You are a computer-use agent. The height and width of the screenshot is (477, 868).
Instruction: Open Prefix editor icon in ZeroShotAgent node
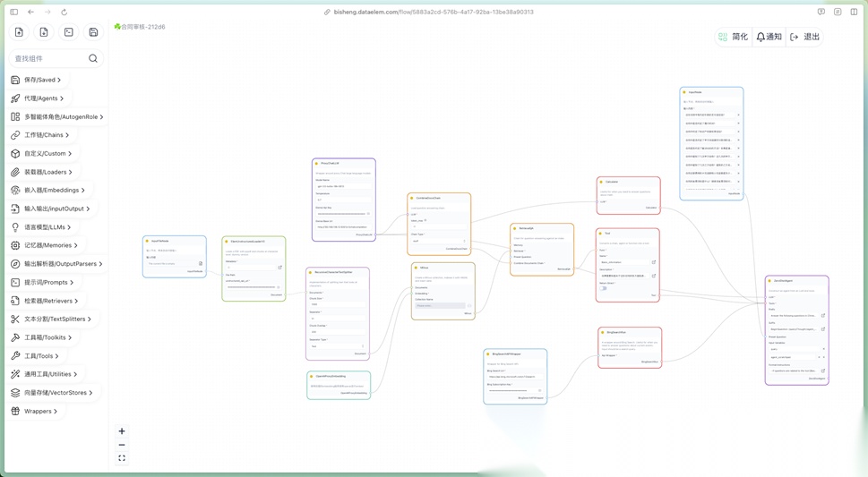pos(823,315)
